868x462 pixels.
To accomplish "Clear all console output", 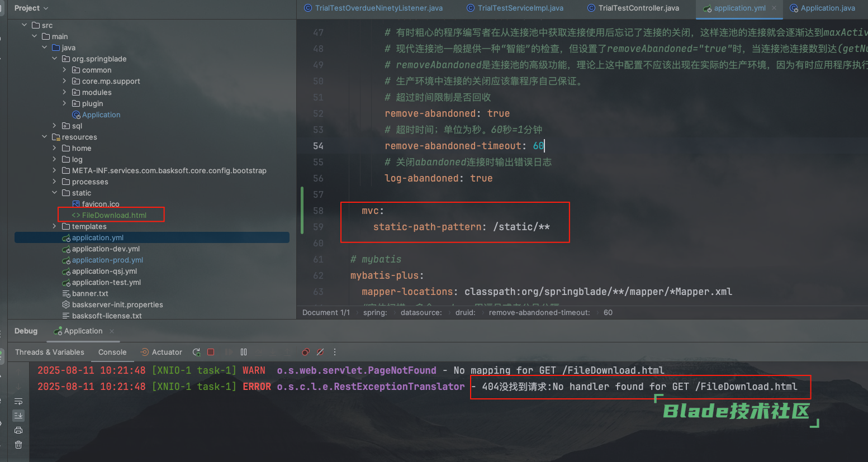I will tap(18, 445).
